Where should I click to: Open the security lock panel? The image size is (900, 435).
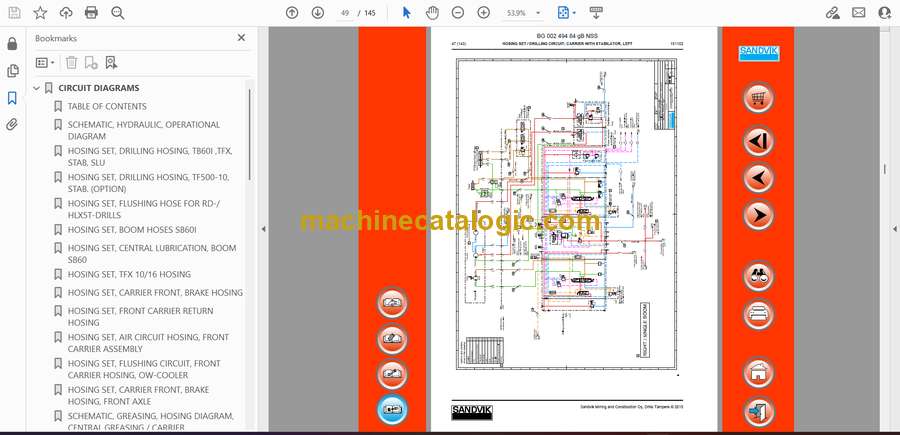pyautogui.click(x=12, y=44)
